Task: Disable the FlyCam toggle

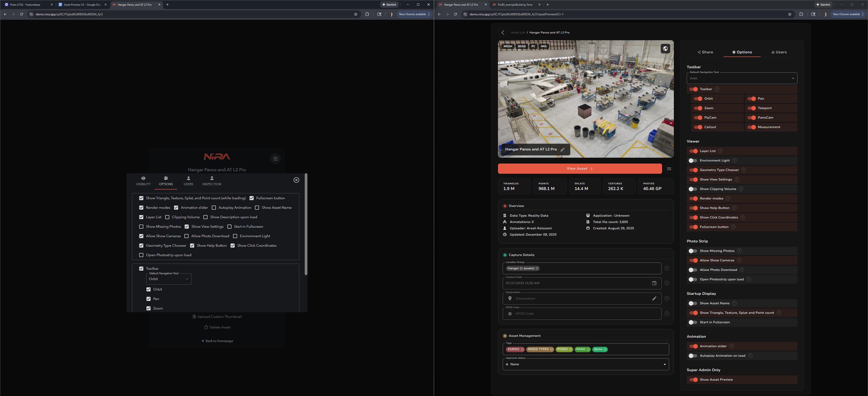Action: click(698, 117)
